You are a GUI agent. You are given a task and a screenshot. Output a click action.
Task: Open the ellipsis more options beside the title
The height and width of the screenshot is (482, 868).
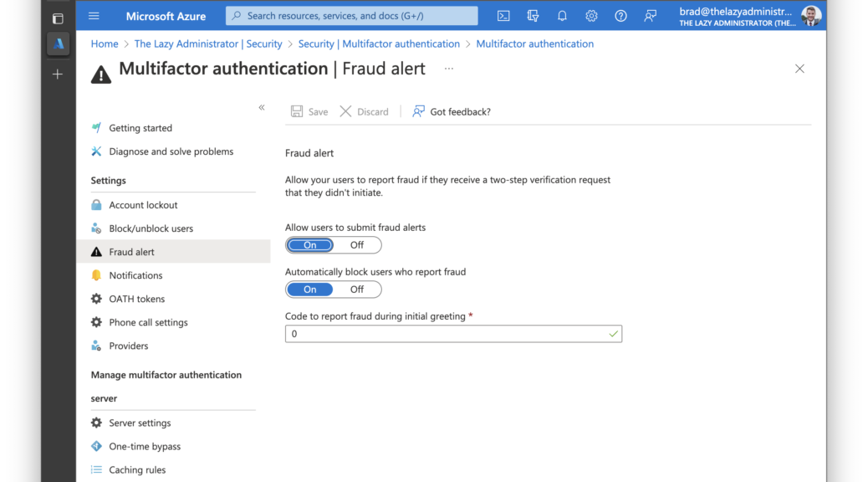[449, 69]
